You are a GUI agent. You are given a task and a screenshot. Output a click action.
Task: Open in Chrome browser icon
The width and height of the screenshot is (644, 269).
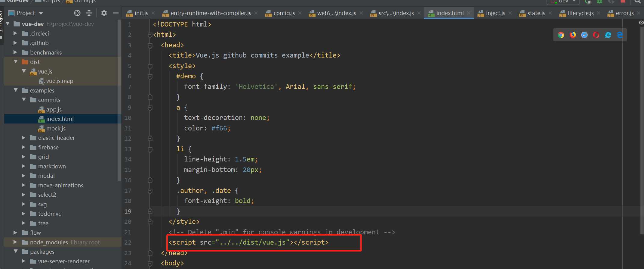561,35
